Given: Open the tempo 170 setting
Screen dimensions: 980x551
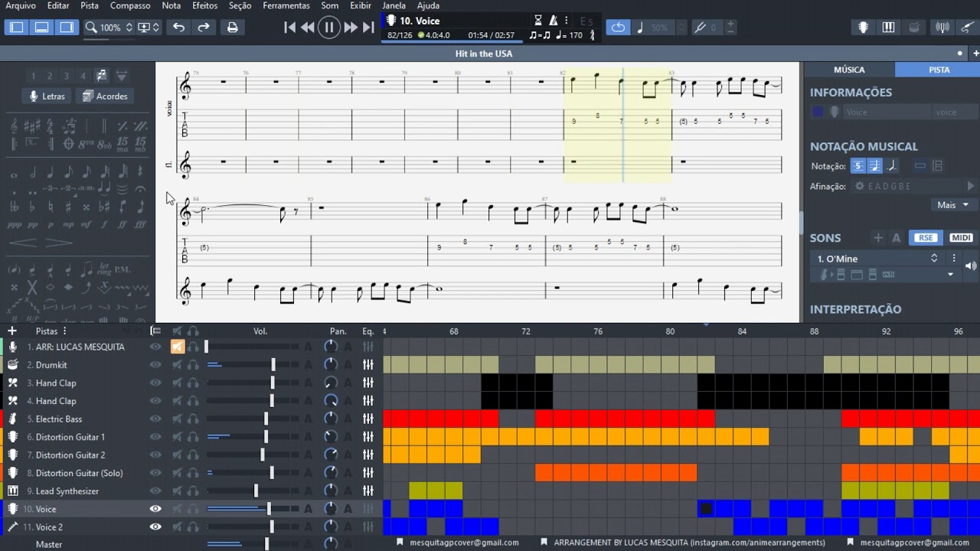Looking at the screenshot, I should (569, 35).
